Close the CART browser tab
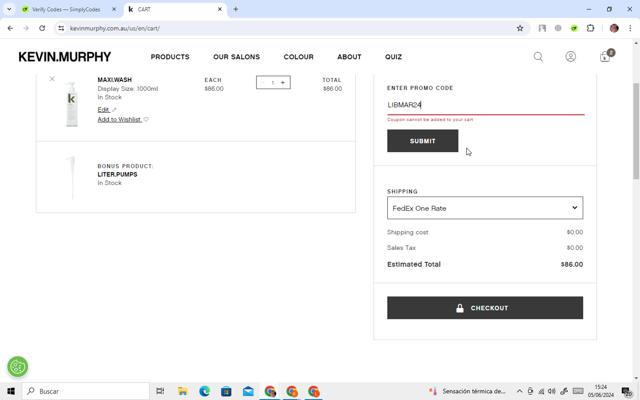This screenshot has width=640, height=400. pyautogui.click(x=220, y=9)
